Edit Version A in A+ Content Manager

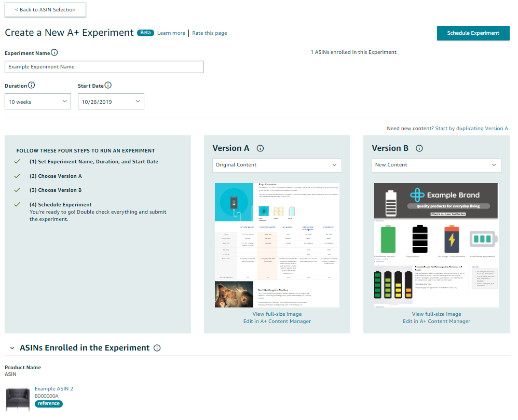click(x=277, y=321)
